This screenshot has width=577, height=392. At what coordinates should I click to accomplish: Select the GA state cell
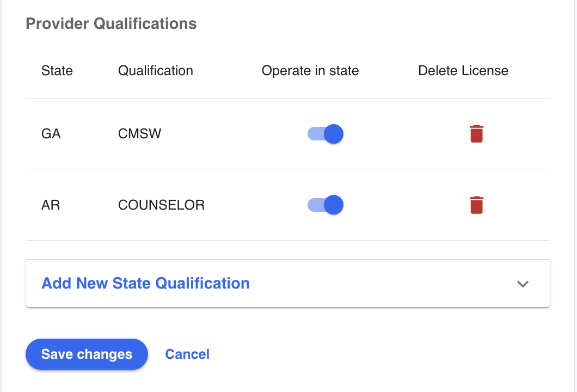(x=51, y=133)
